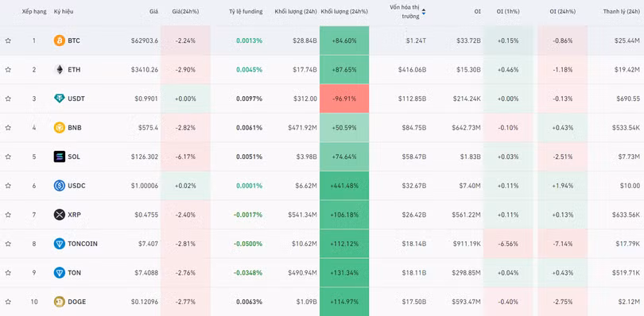Sort by Xếp hạng column header

click(x=34, y=11)
